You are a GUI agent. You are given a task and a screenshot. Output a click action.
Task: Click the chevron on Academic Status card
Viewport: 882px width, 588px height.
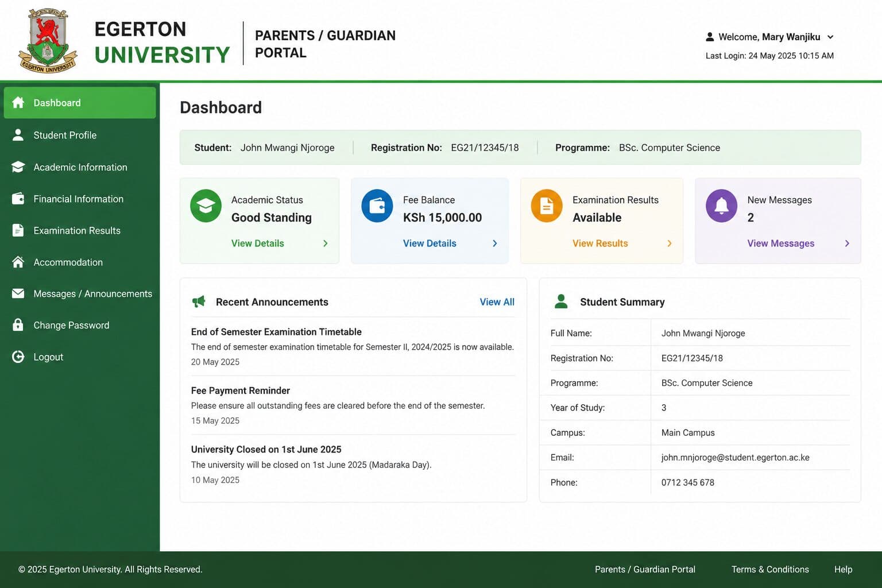point(326,243)
